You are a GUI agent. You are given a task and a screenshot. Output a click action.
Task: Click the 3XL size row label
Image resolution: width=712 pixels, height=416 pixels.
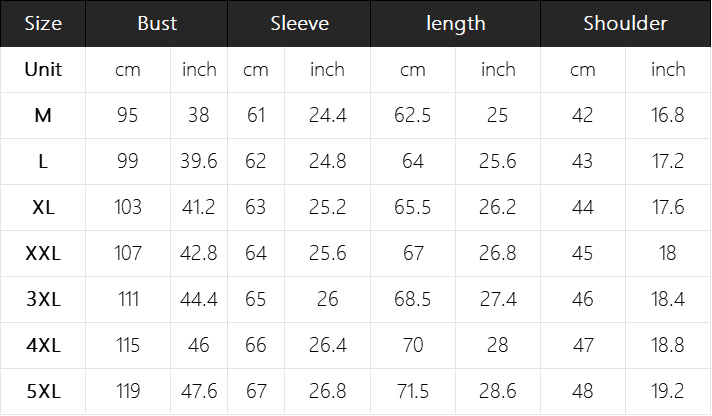pos(43,299)
